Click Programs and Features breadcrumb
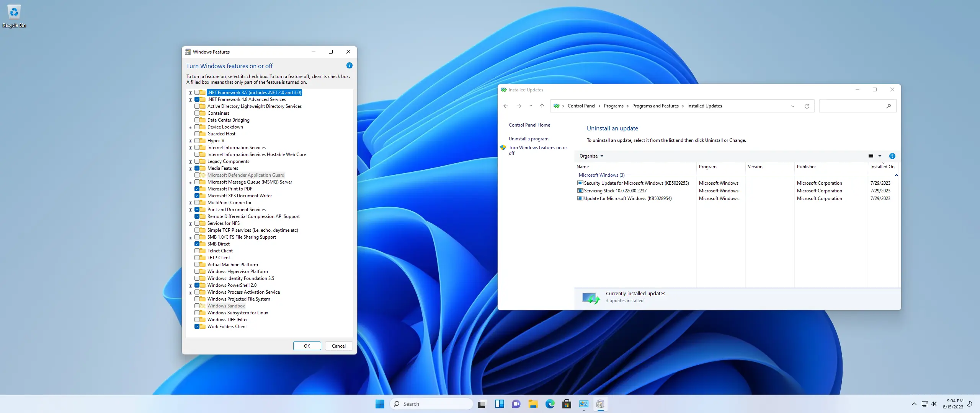 [655, 106]
